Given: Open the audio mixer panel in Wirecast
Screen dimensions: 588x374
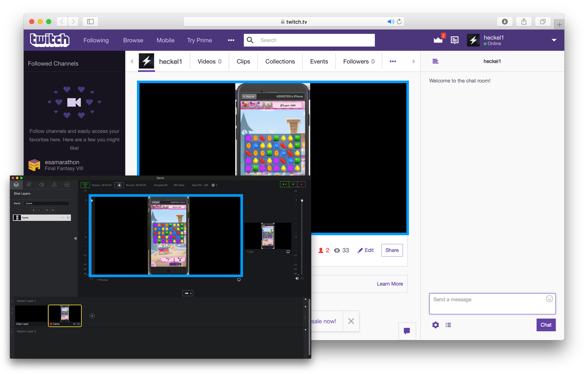Looking at the screenshot, I should coord(42,184).
